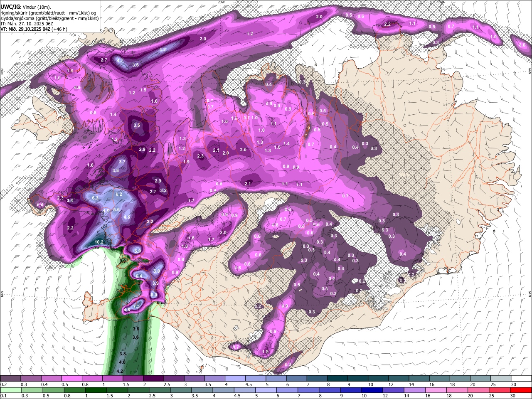Image resolution: width=532 pixels, height=399 pixels.
Task: Select palest green 0.1 swatch in rain legend
Action: click(10, 390)
